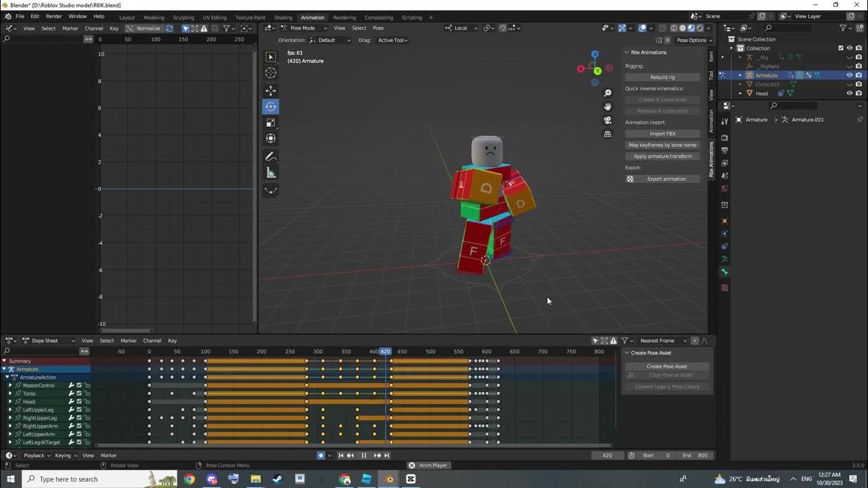
Task: Select the Measure tool
Action: pyautogui.click(x=271, y=173)
